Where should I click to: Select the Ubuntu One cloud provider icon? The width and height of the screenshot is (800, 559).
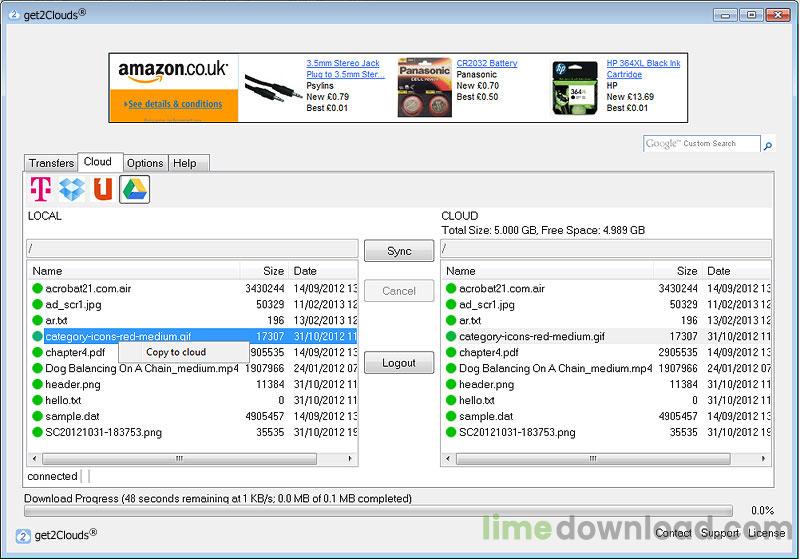click(103, 189)
